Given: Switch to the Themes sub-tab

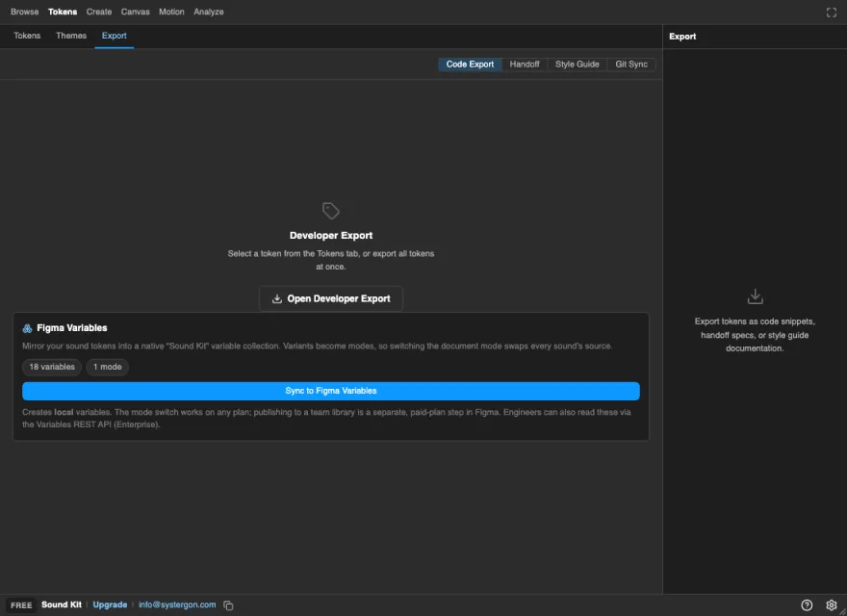Looking at the screenshot, I should (71, 36).
